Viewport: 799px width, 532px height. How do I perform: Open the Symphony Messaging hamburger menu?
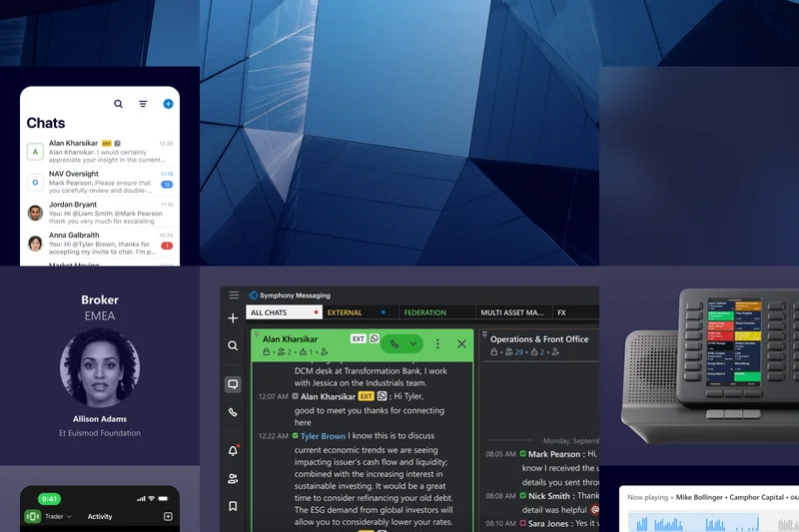[x=234, y=295]
